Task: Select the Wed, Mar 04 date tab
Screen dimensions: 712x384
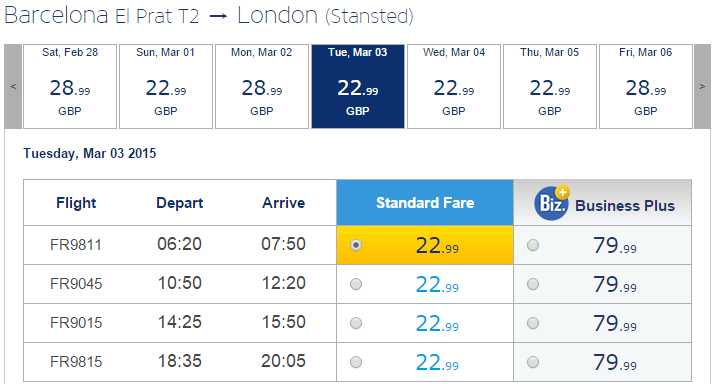Action: pyautogui.click(x=454, y=86)
